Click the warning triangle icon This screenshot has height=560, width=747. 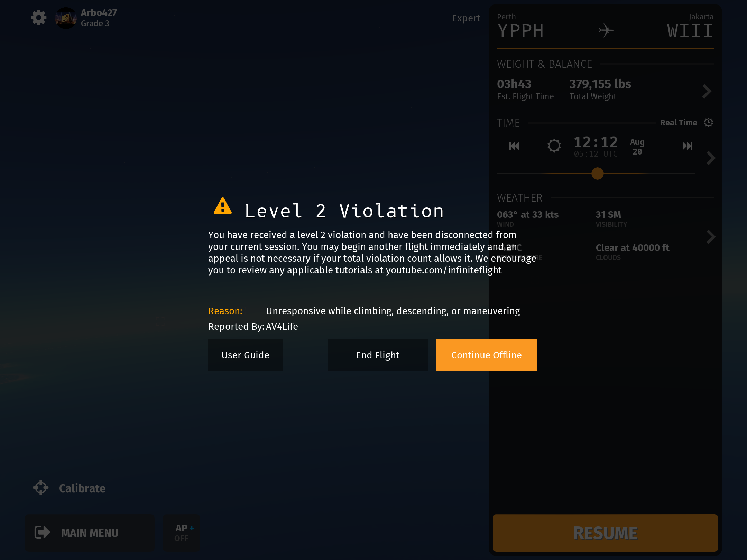223,206
